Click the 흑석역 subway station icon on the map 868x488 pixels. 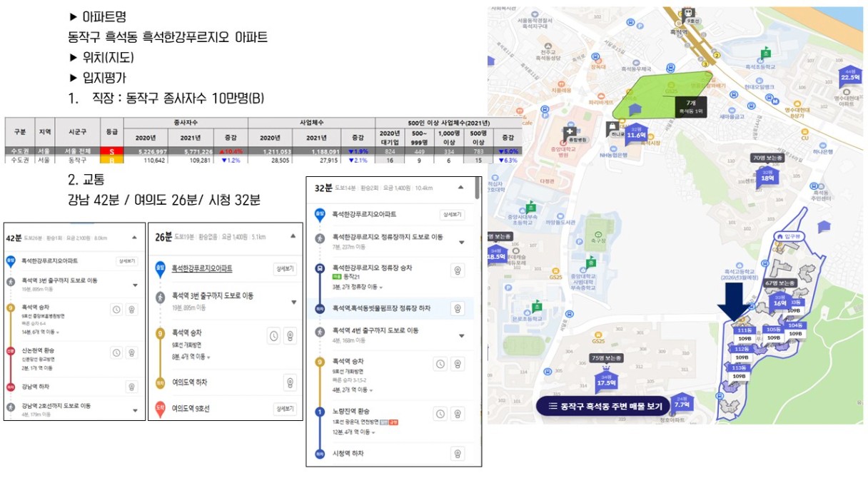[688, 13]
